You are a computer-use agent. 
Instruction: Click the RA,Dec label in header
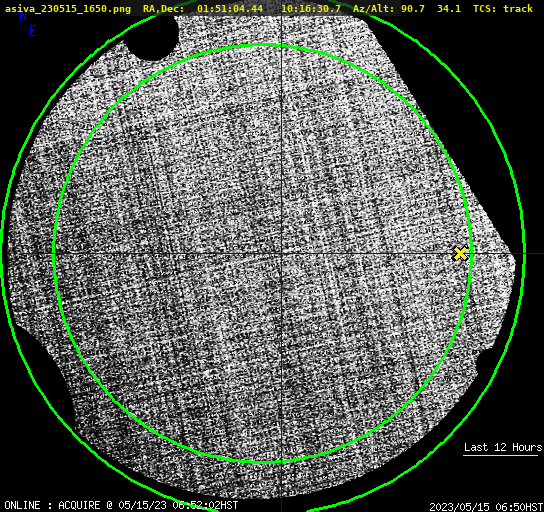[x=164, y=8]
